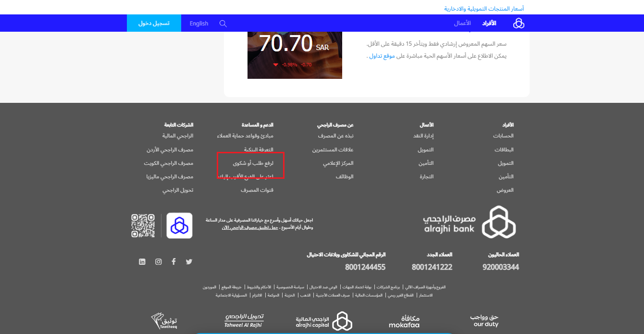Select the الأعمال tab in the top bar

(x=462, y=23)
